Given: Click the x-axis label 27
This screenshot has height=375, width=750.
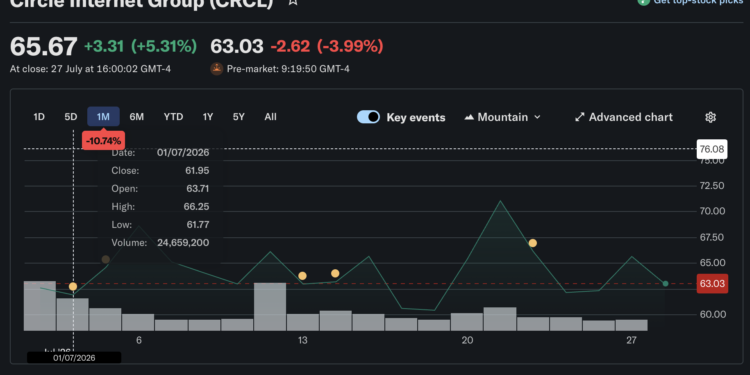Looking at the screenshot, I should (631, 341).
